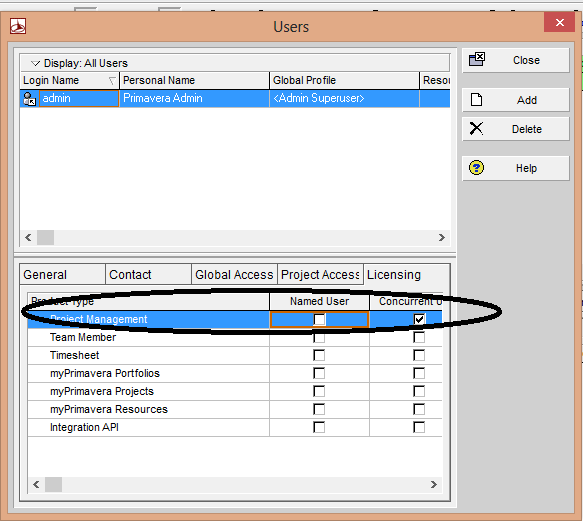
Task: Click licensing table scroll right arrow
Action: point(434,485)
